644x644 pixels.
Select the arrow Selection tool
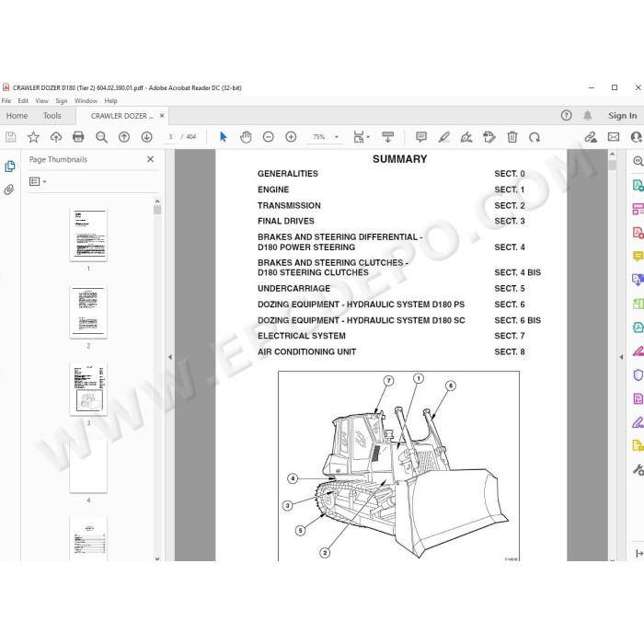(223, 137)
